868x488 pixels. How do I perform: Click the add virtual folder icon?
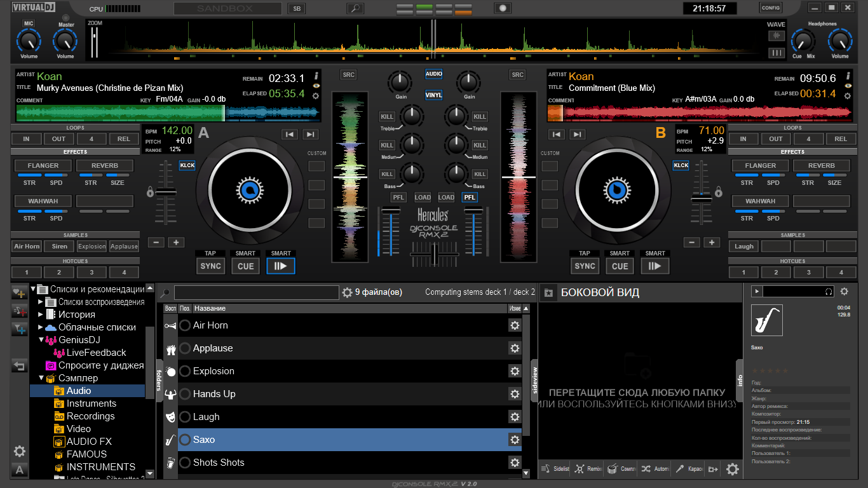point(20,311)
